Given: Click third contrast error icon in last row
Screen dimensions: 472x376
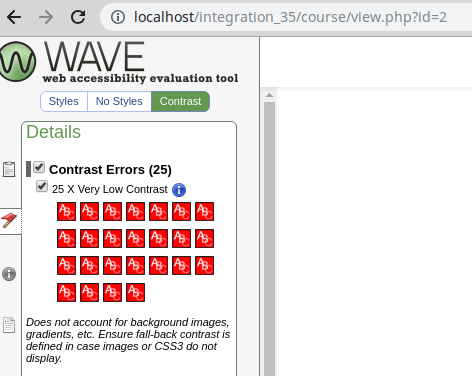Looking at the screenshot, I should click(112, 292).
